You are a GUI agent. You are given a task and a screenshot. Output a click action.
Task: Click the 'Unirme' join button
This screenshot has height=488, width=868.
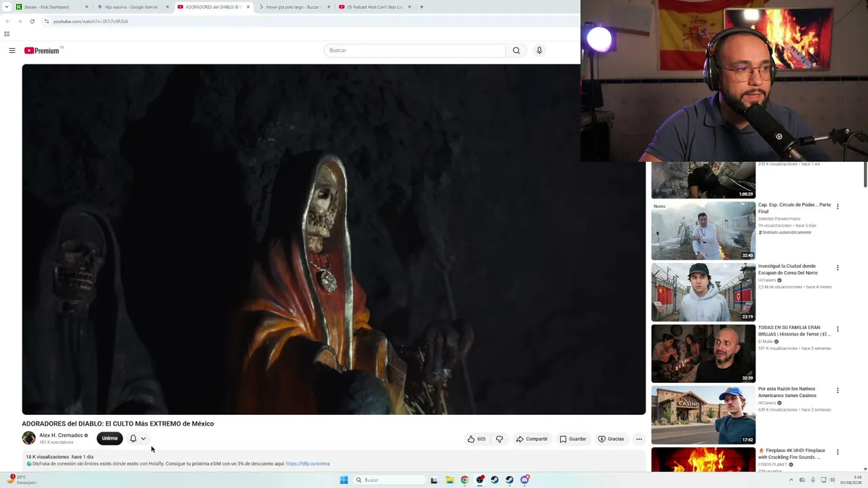point(110,439)
